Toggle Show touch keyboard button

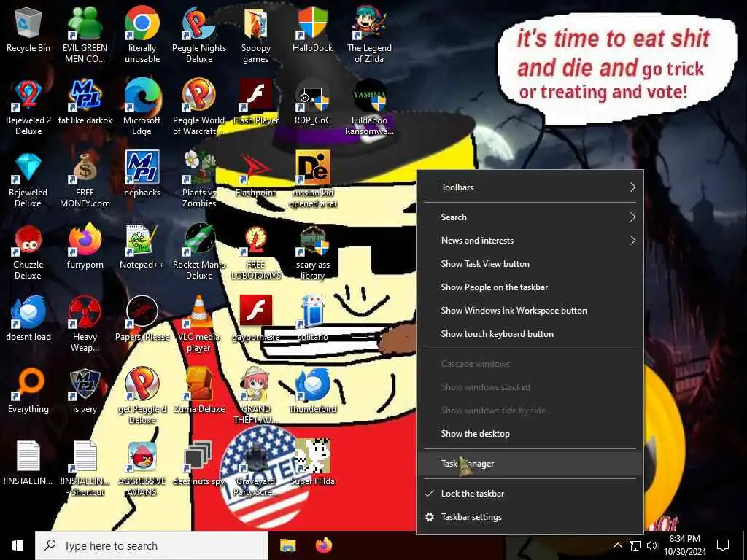[x=530, y=333]
